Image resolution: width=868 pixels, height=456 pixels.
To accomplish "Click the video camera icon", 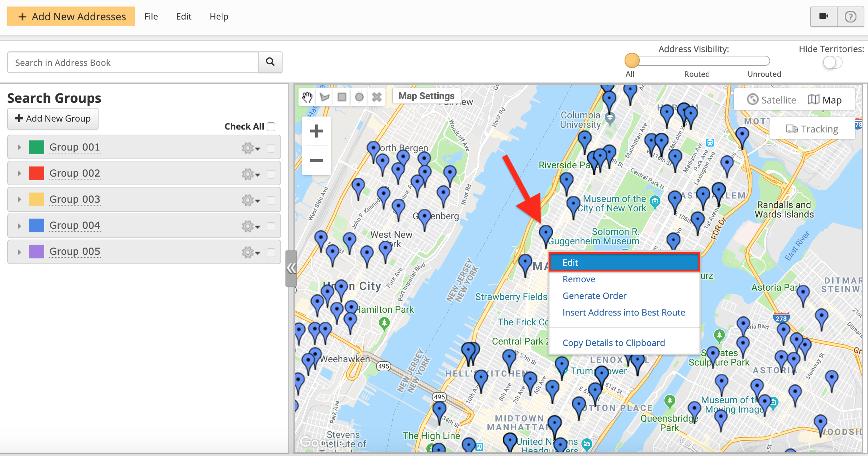I will point(823,16).
